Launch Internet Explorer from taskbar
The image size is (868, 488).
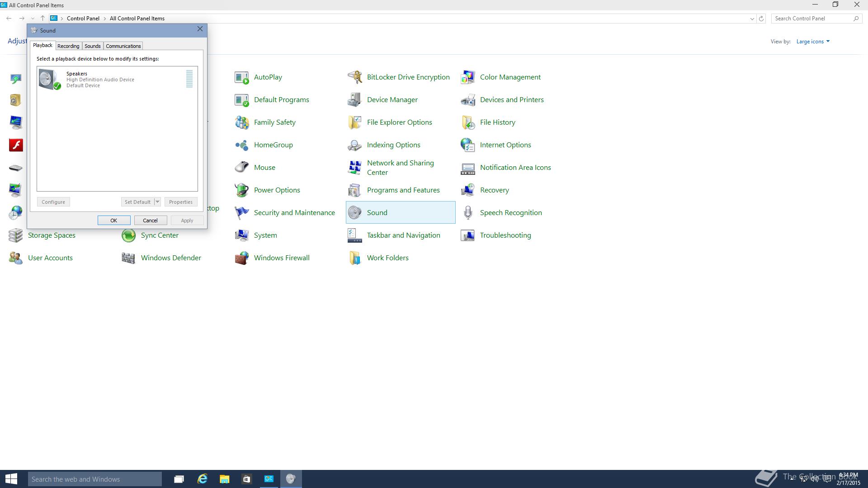click(x=202, y=479)
